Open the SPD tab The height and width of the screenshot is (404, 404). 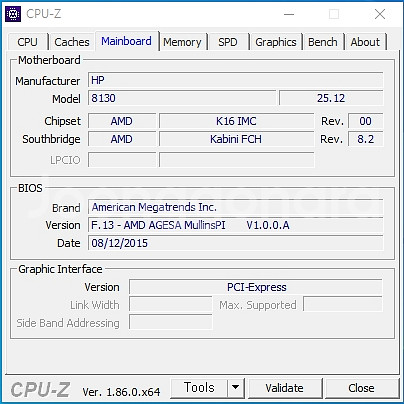pyautogui.click(x=228, y=42)
